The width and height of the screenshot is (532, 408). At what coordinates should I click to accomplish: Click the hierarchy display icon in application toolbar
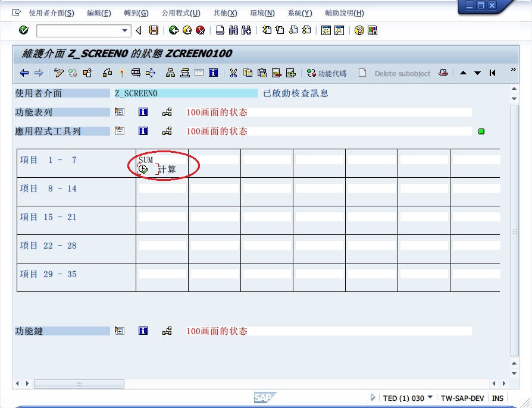tap(170, 73)
